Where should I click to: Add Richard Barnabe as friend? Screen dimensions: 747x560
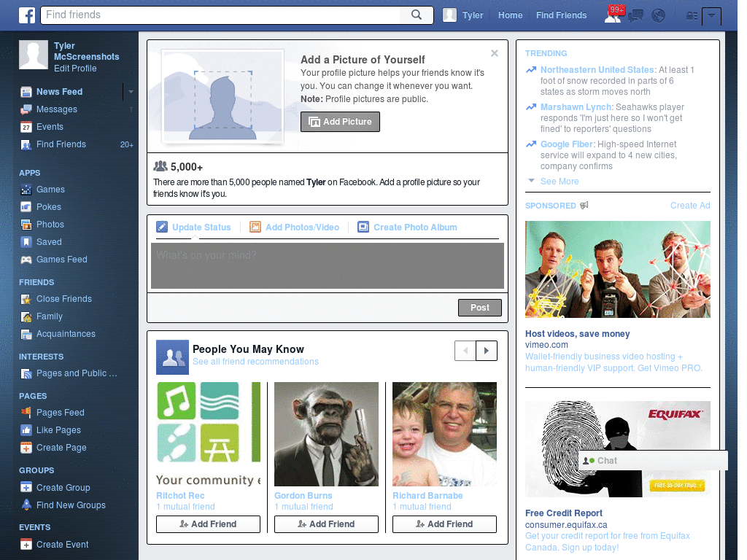pyautogui.click(x=444, y=524)
